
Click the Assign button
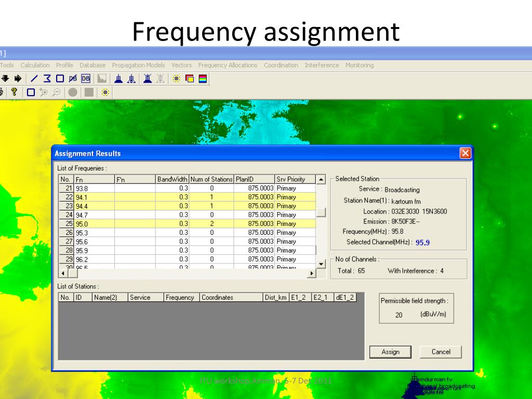pyautogui.click(x=390, y=352)
